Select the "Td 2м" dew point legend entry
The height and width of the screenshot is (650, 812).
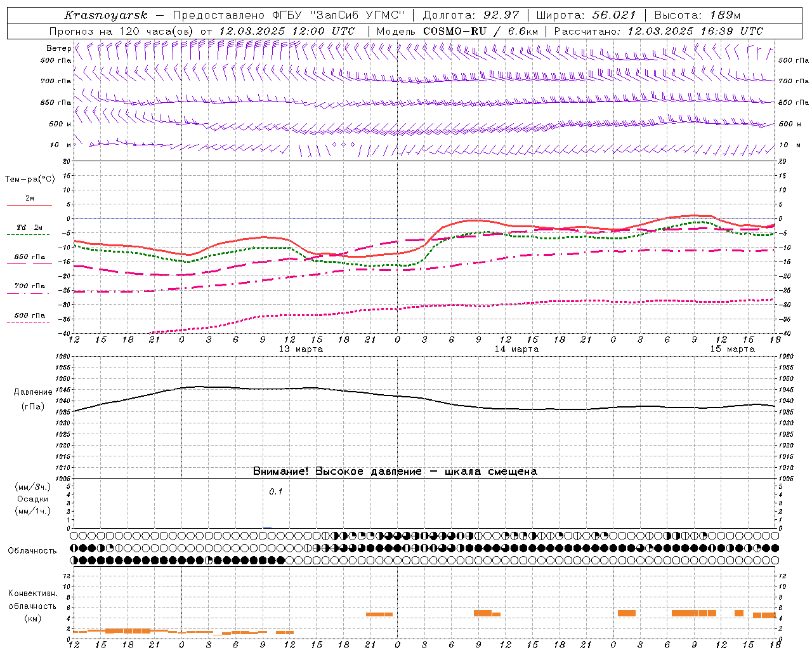29,230
